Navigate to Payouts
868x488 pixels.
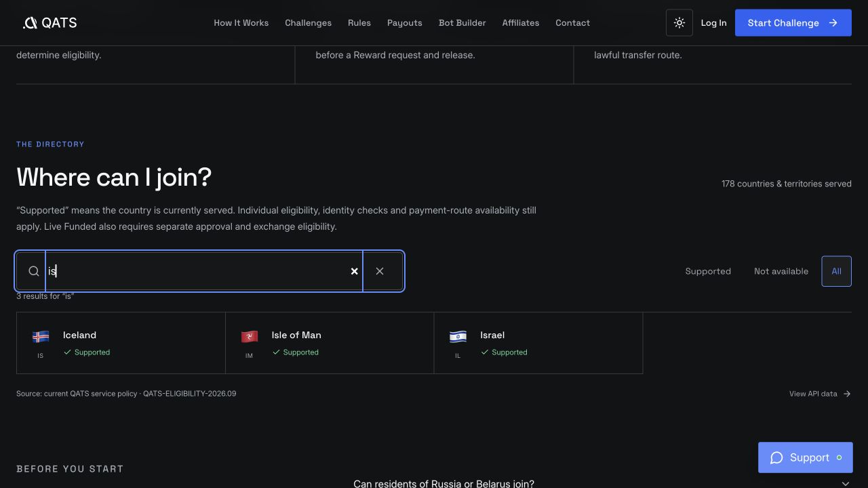405,23
